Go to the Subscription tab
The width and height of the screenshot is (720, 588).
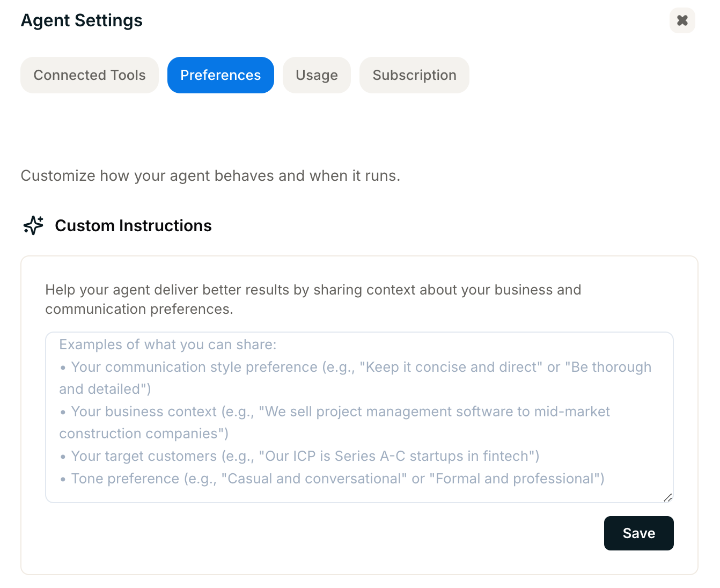point(414,75)
